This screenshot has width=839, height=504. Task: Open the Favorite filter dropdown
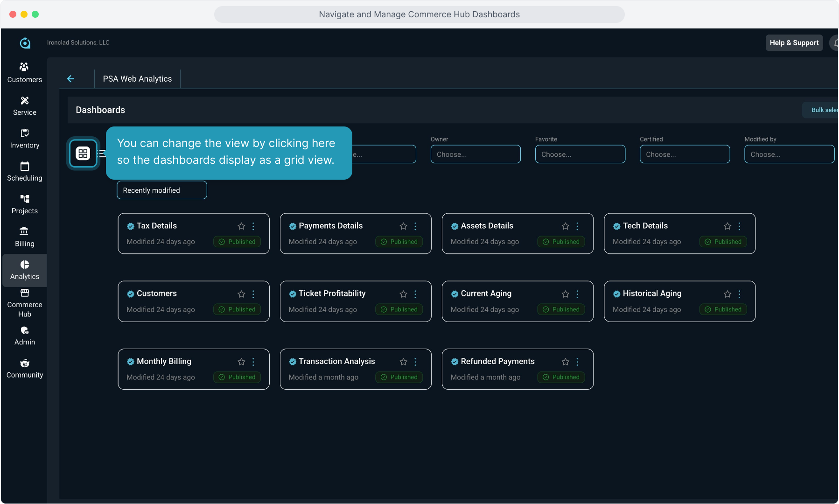tap(580, 154)
